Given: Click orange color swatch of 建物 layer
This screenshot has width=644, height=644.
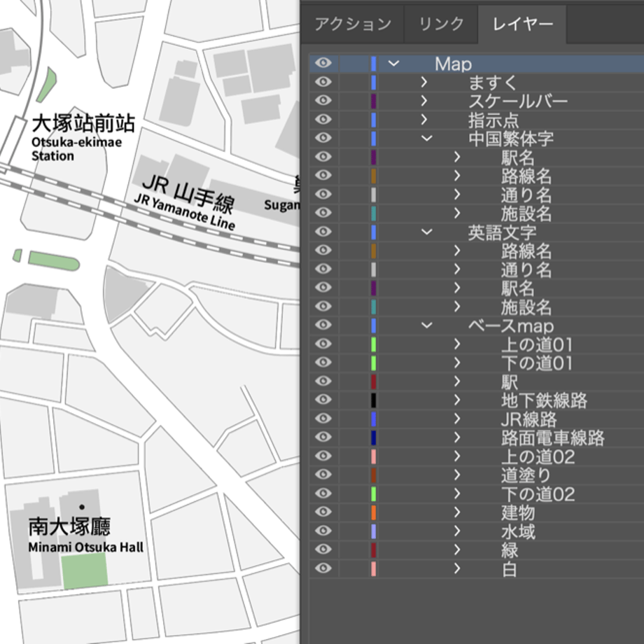Looking at the screenshot, I should (x=373, y=512).
